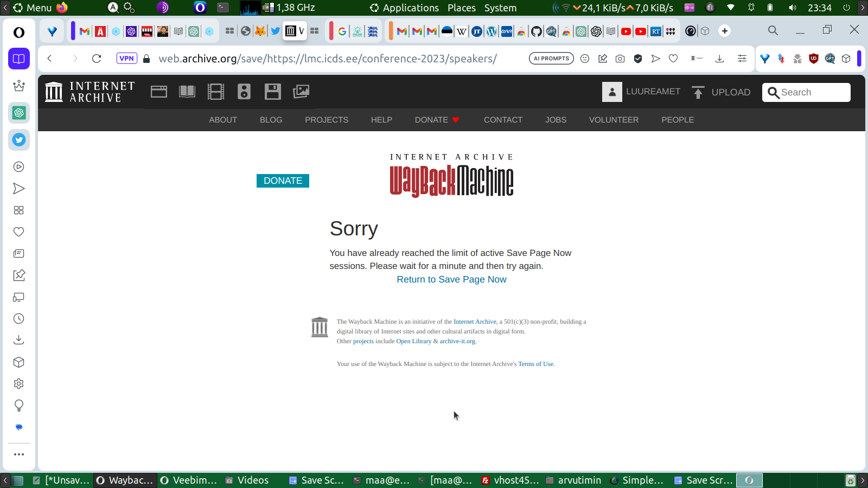Click the Internet Archive audio icon
The image size is (868, 488).
(x=244, y=92)
